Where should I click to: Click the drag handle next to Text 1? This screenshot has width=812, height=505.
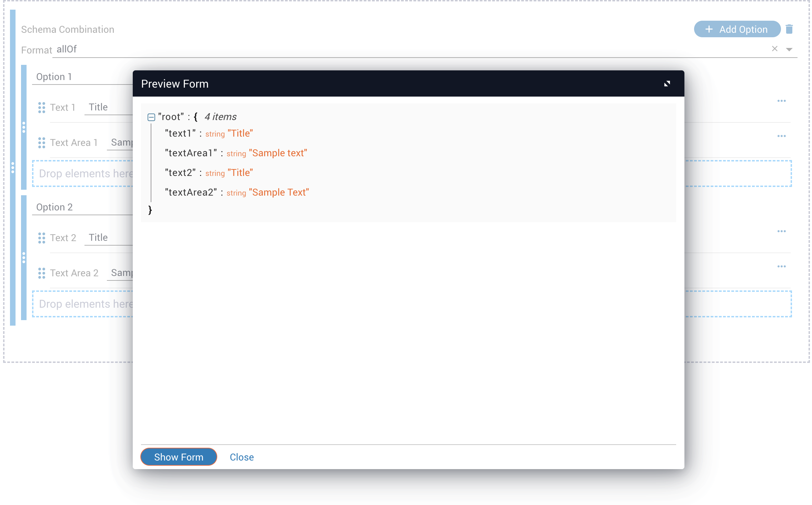(42, 108)
